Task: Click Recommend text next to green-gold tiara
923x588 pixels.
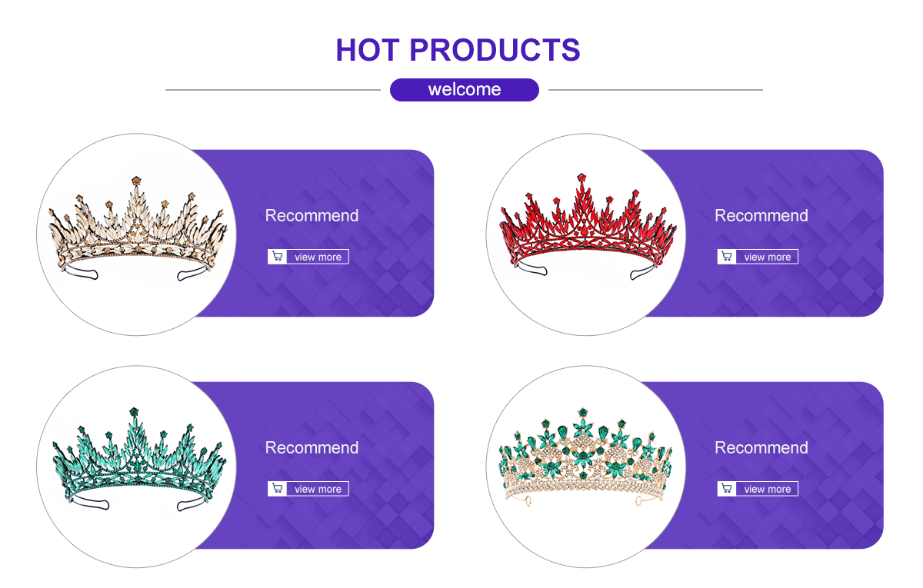Action: 761,447
